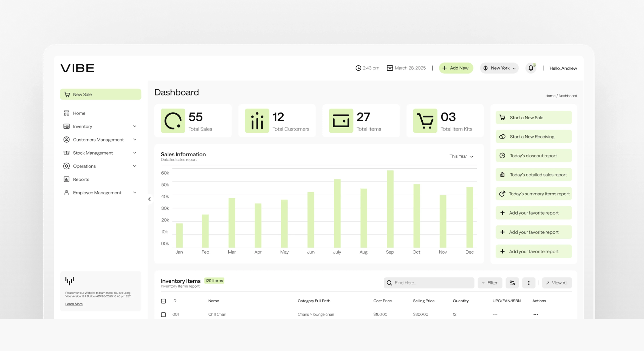Click the sliders settings icon near Filter
Viewport: 644px width, 351px height.
(512, 283)
